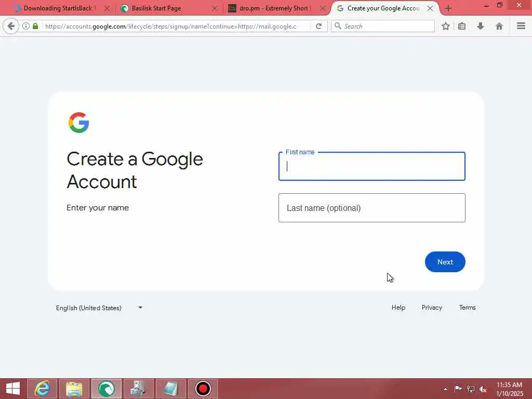Screen dimensions: 532x399
Task: Open a new tab with the plus button
Action: click(448, 8)
